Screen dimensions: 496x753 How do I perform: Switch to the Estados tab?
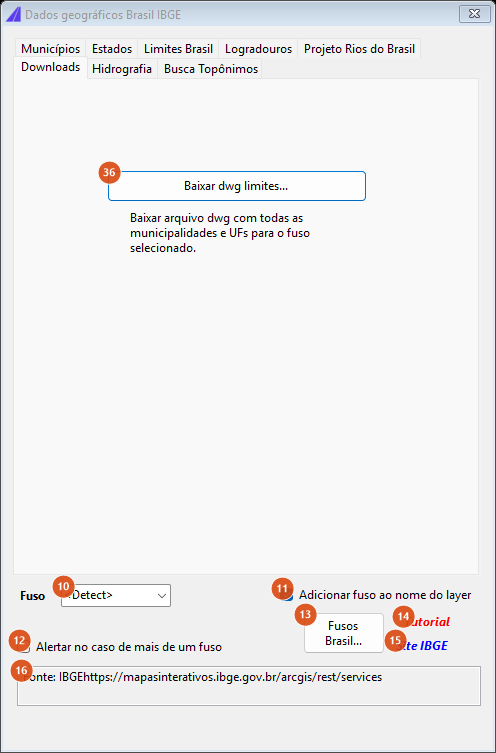coord(112,49)
